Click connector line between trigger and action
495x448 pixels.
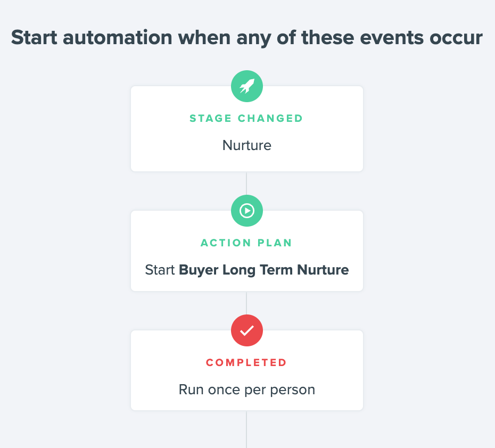click(x=246, y=184)
